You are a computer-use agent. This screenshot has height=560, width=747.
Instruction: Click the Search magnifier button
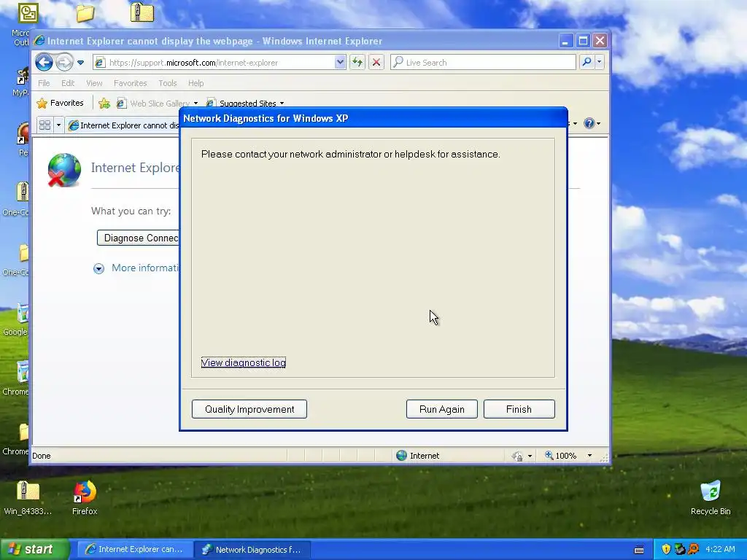587,62
